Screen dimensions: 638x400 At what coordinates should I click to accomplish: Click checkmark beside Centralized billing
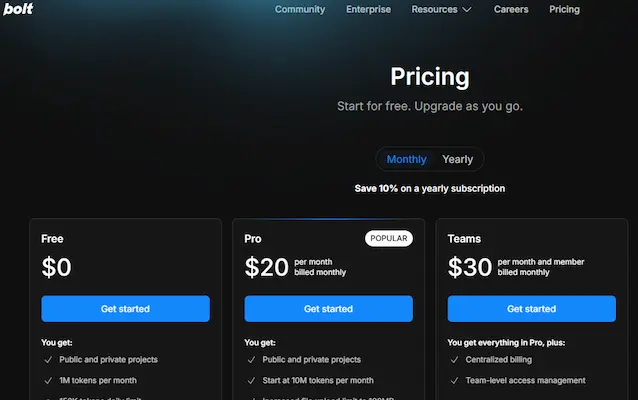click(x=454, y=360)
